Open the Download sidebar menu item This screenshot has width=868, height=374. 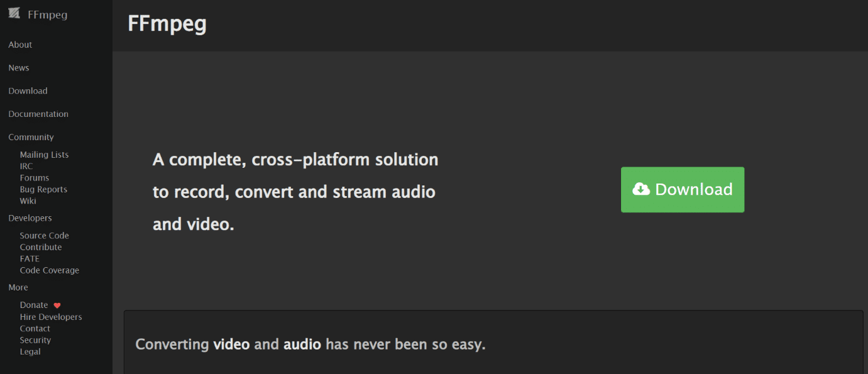tap(28, 91)
